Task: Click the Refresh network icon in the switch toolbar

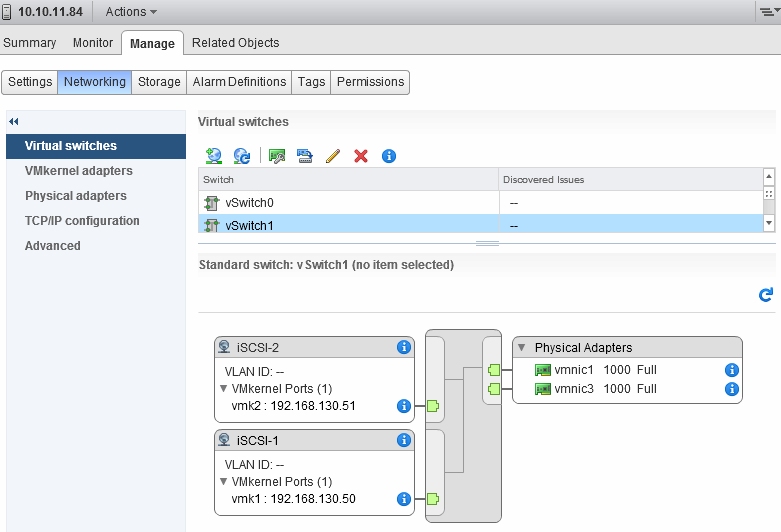Action: (241, 156)
